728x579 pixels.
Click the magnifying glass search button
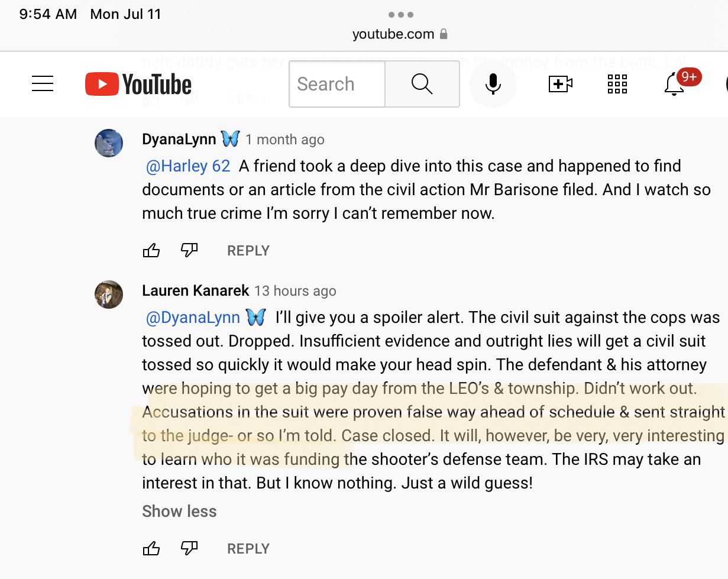(x=422, y=84)
